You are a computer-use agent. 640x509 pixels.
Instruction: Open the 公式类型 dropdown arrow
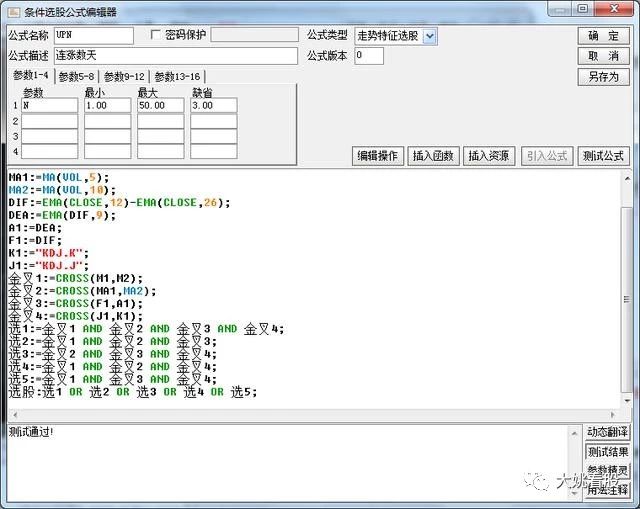click(429, 36)
